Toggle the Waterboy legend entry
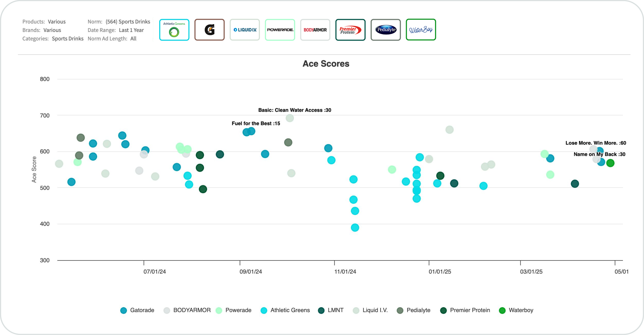Viewport: 644px width, 335px height. [x=516, y=310]
